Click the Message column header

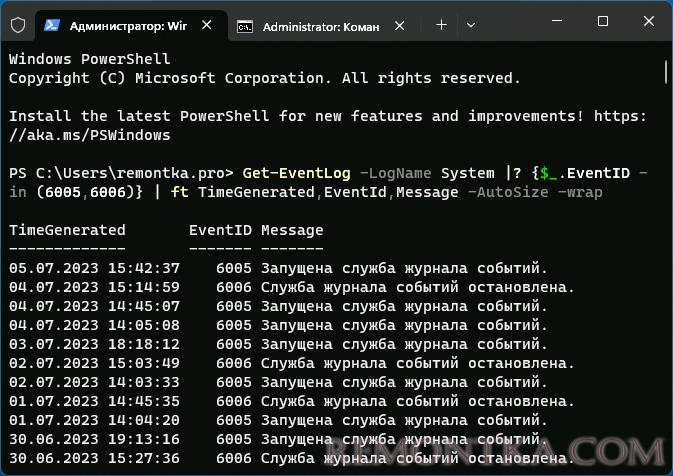(x=292, y=230)
